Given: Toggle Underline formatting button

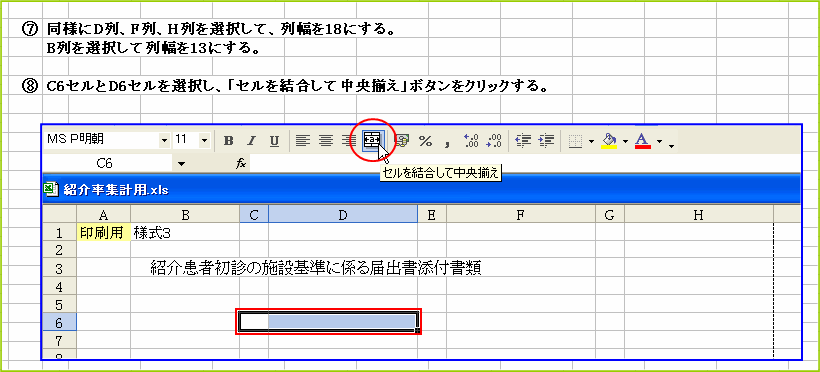Looking at the screenshot, I should [275, 141].
